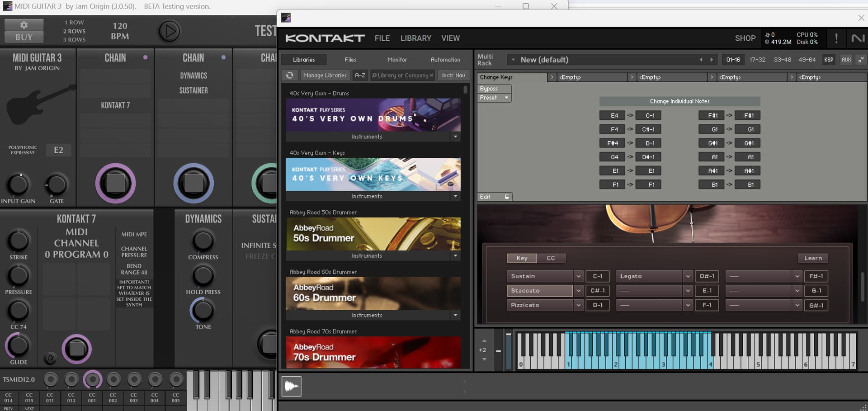Click the Edit panel collapse icon
868x411 pixels.
click(507, 197)
